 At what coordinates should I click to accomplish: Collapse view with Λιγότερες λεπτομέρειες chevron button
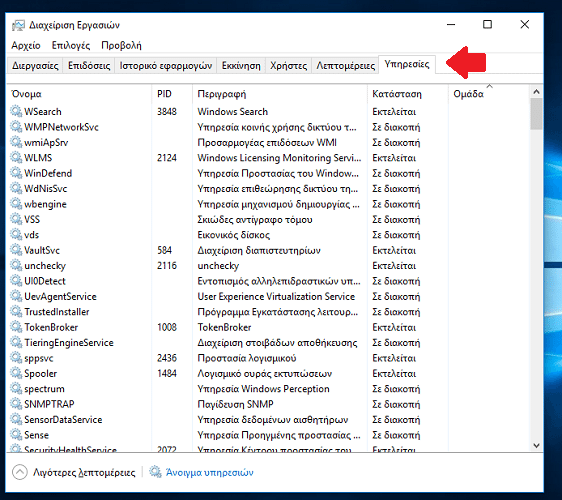tap(20, 472)
